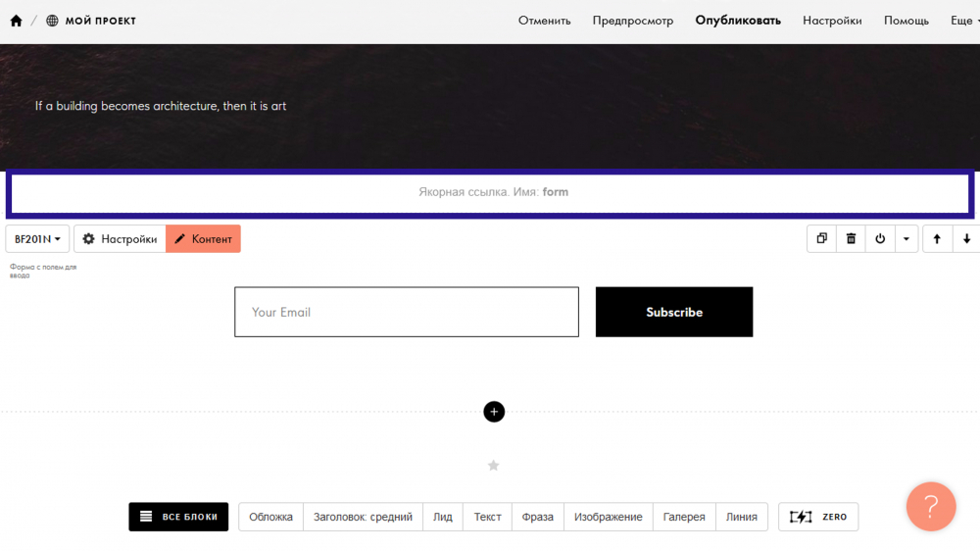
Task: Duplicate the block with the copy icon
Action: coord(821,238)
